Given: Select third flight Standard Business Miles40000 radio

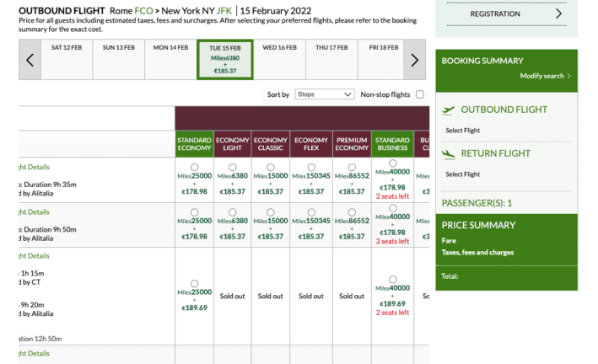Looking at the screenshot, I should [392, 279].
